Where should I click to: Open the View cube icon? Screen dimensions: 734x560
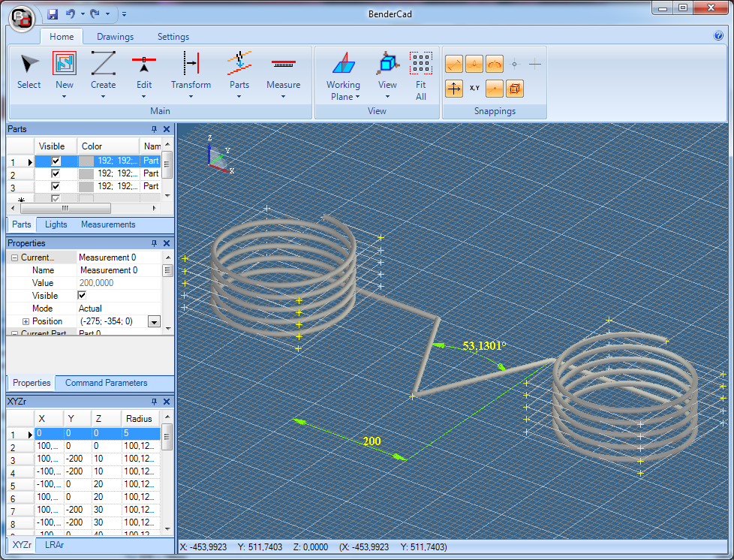pos(387,63)
